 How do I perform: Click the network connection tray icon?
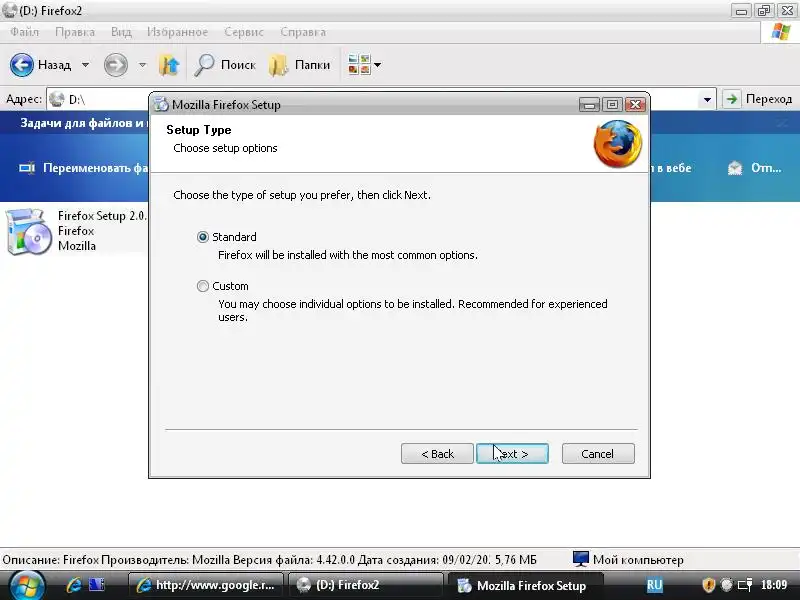[745, 585]
